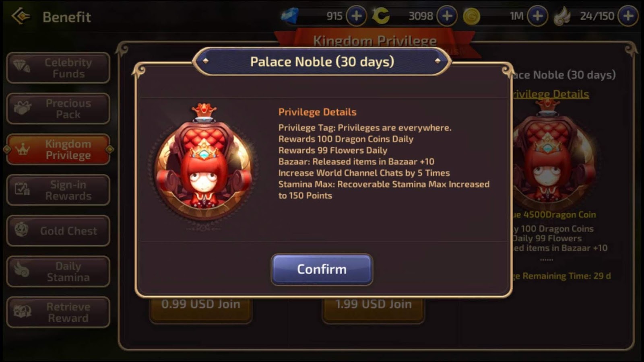Open the Retrieve Reward tab
The image size is (644, 362).
point(58,312)
